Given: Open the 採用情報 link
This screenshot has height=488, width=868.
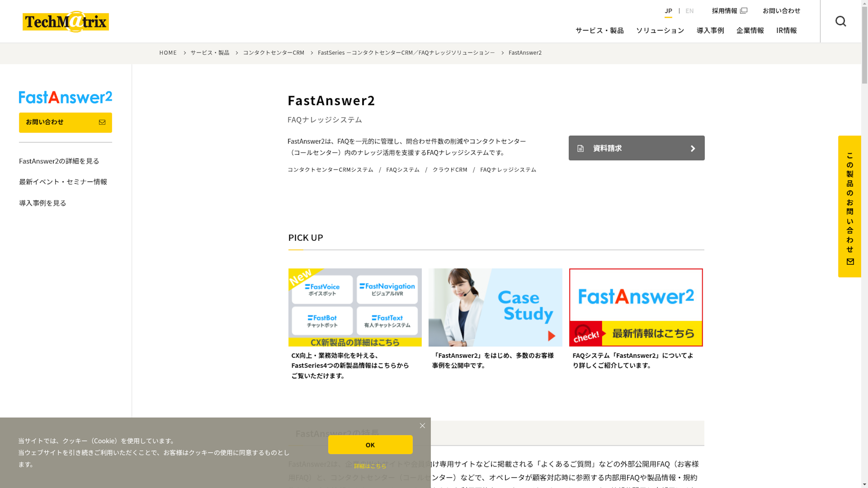Looking at the screenshot, I should pyautogui.click(x=724, y=11).
